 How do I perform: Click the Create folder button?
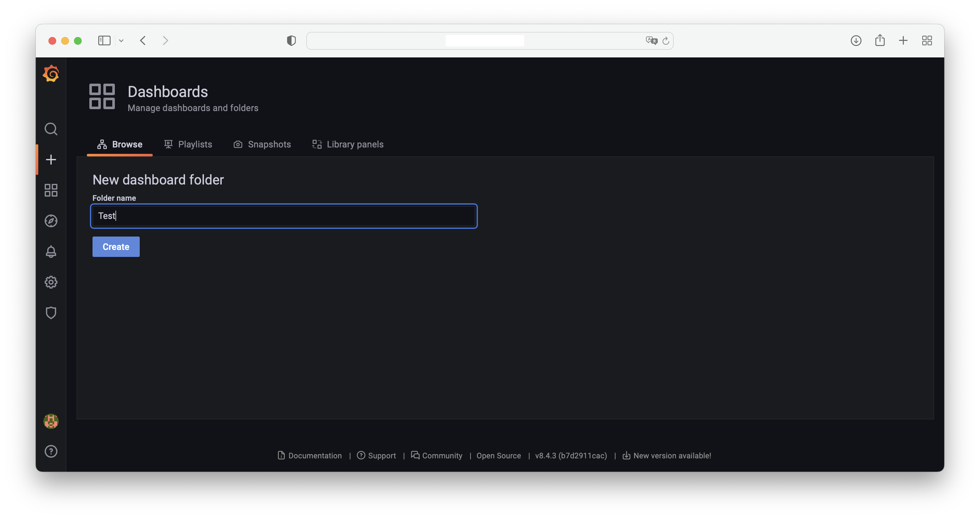tap(116, 247)
